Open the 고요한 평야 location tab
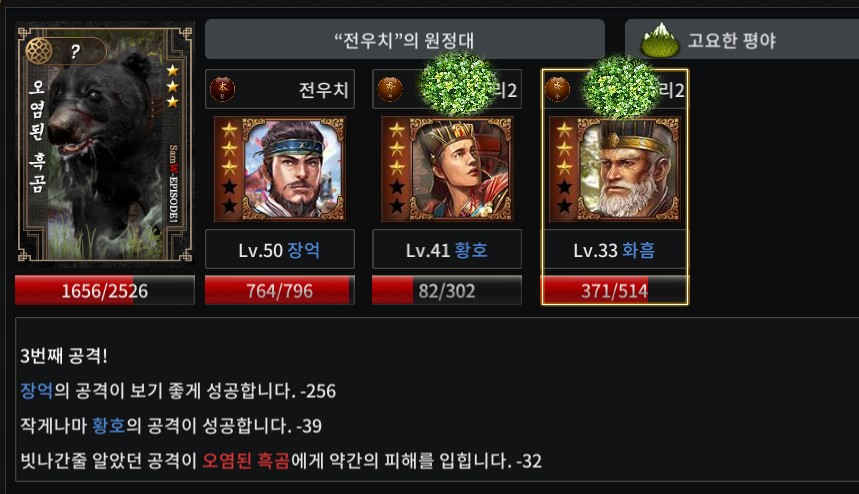 pos(742,39)
